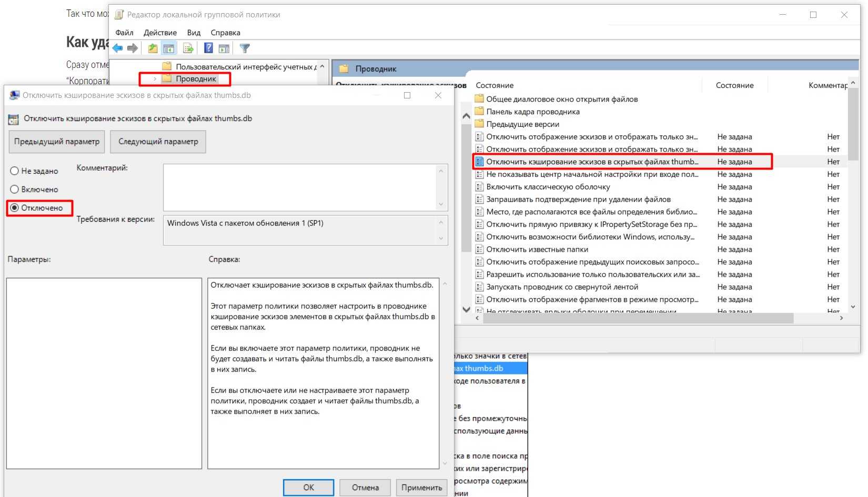The image size is (868, 497).
Task: Select the 'Включено' radio button
Action: [15, 190]
